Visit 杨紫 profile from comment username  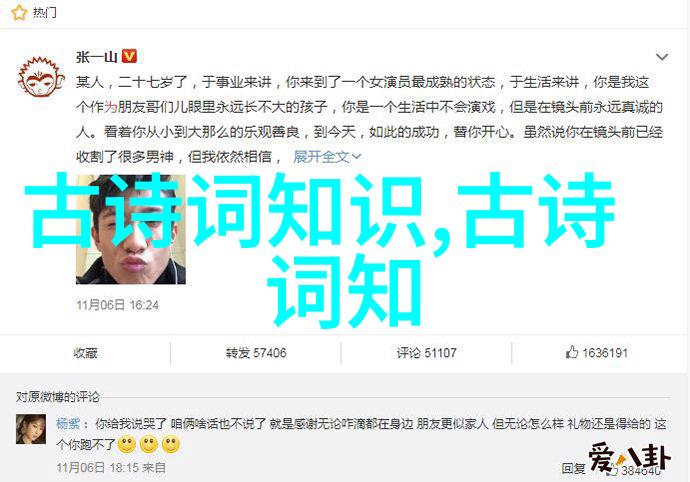tap(68, 424)
